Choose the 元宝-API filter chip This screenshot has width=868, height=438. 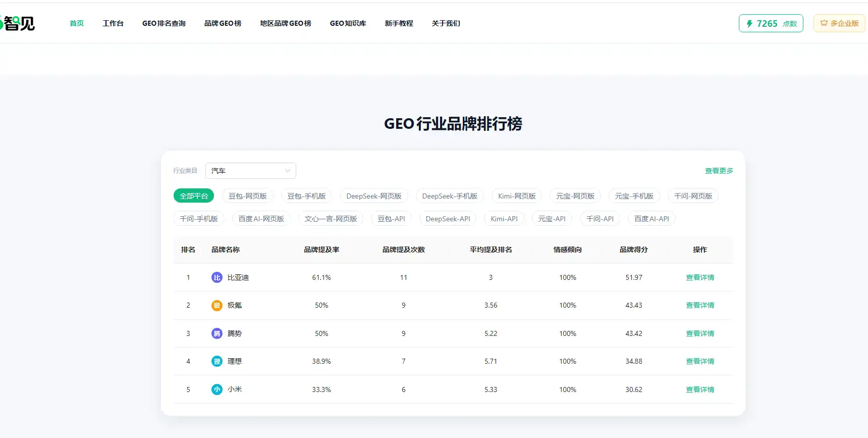tap(552, 219)
